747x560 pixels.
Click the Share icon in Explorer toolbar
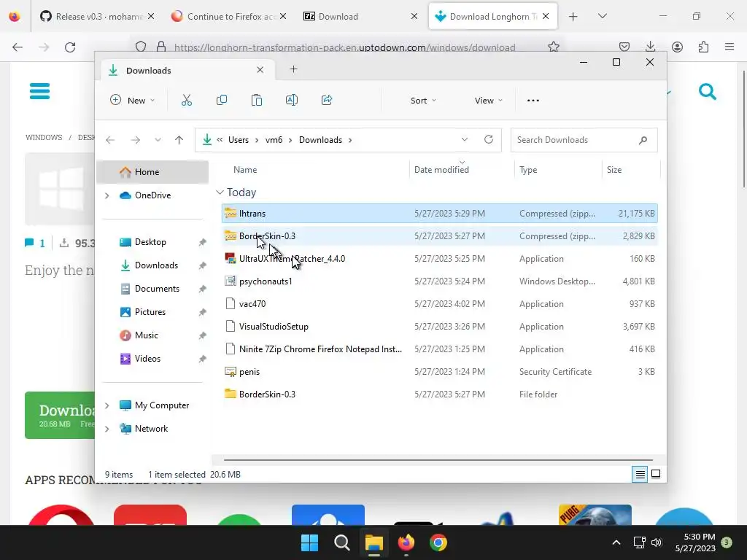pos(327,100)
